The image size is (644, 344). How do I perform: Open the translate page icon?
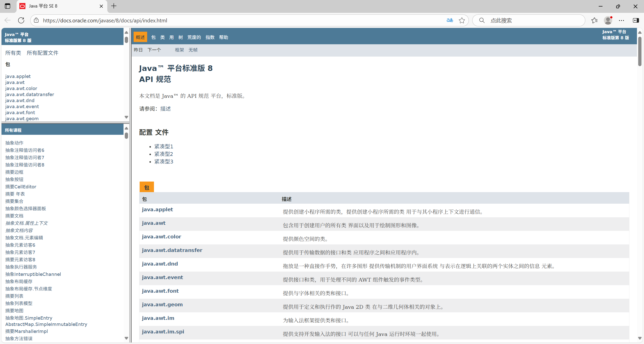(450, 20)
